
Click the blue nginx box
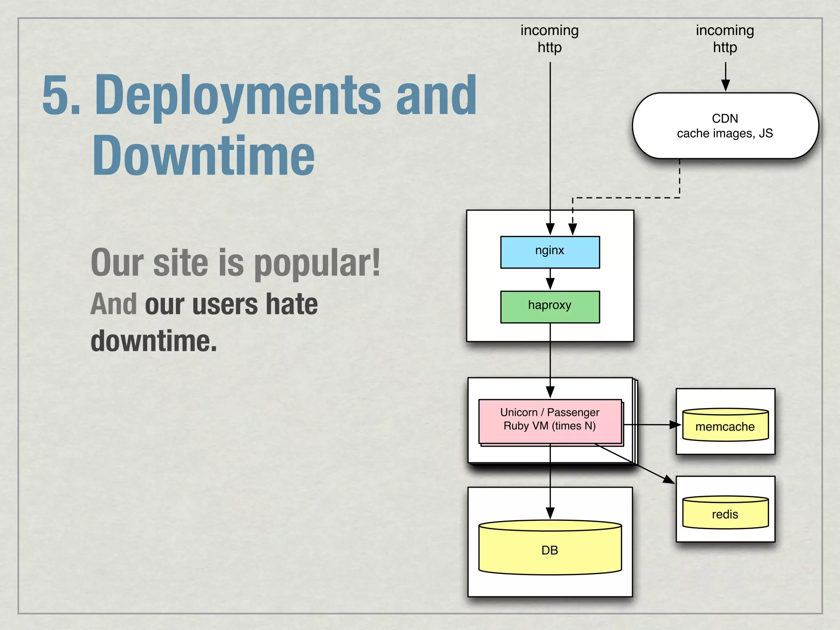(x=550, y=252)
